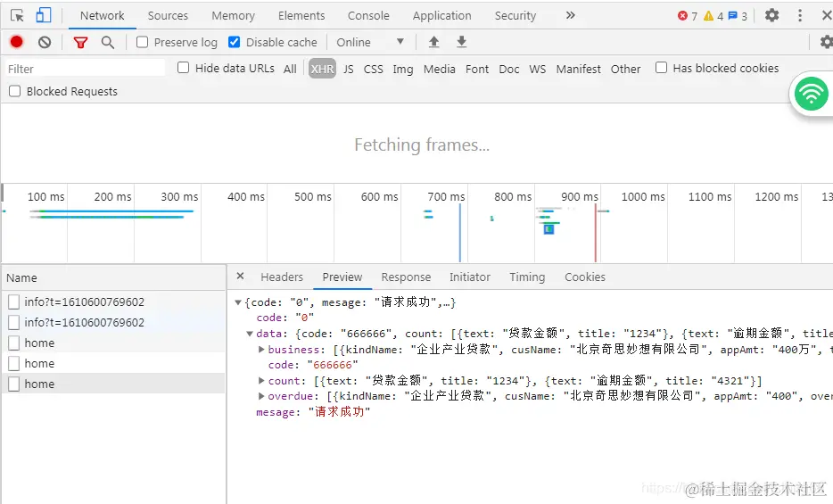The image size is (833, 504).
Task: Show the Cookies tab of request
Action: pyautogui.click(x=585, y=277)
